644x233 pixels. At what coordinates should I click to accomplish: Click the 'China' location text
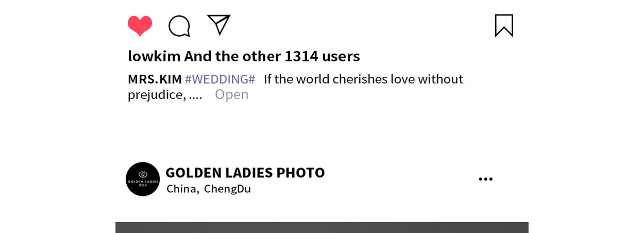tap(181, 189)
